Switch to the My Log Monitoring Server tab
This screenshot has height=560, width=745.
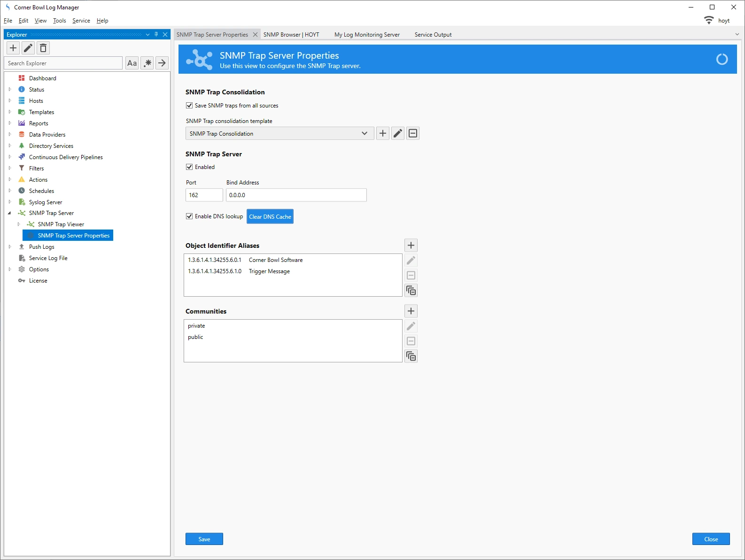click(x=367, y=35)
